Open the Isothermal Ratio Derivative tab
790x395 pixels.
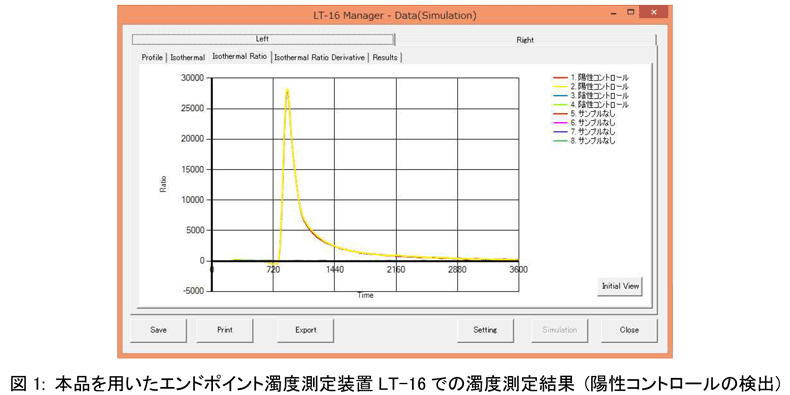pyautogui.click(x=319, y=57)
